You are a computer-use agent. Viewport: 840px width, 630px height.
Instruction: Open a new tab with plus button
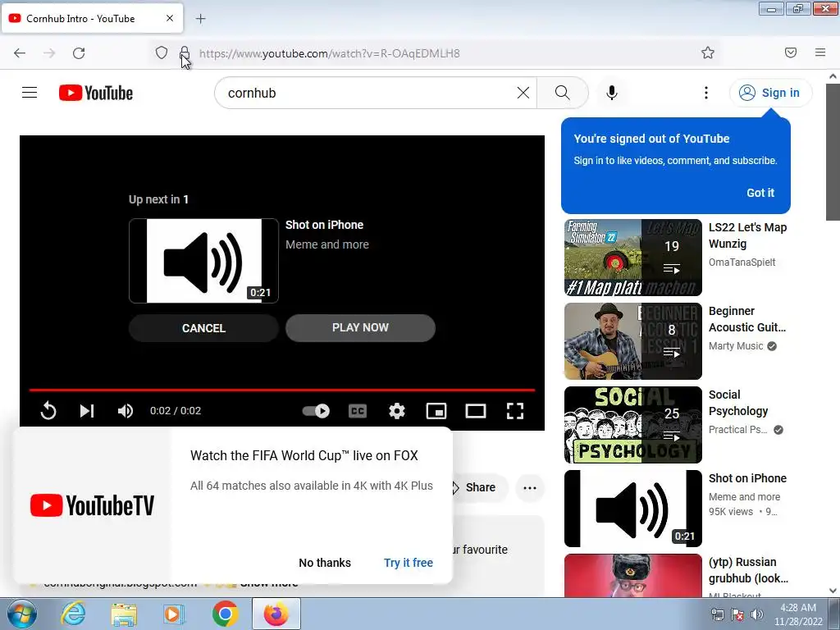200,19
